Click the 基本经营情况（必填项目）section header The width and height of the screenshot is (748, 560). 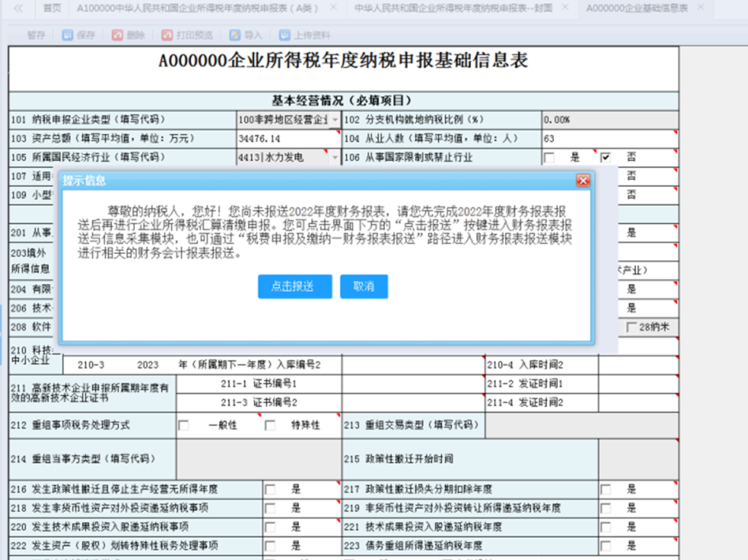pyautogui.click(x=341, y=101)
